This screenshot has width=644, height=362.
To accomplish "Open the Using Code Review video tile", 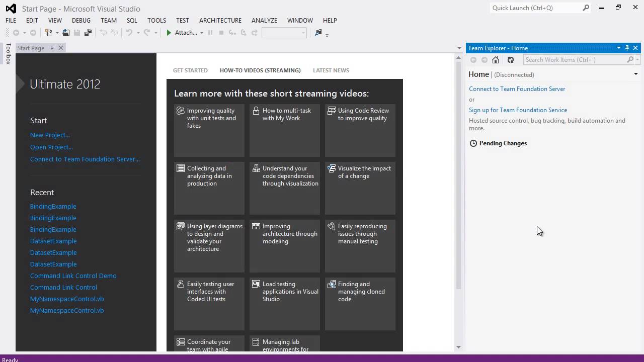I will (x=360, y=130).
